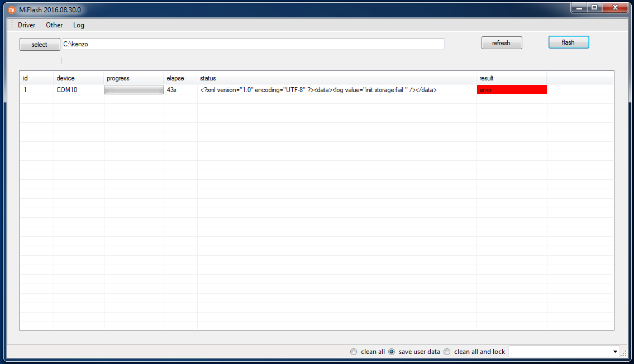The height and width of the screenshot is (364, 634).
Task: Select the clean all and lock option
Action: (x=447, y=352)
